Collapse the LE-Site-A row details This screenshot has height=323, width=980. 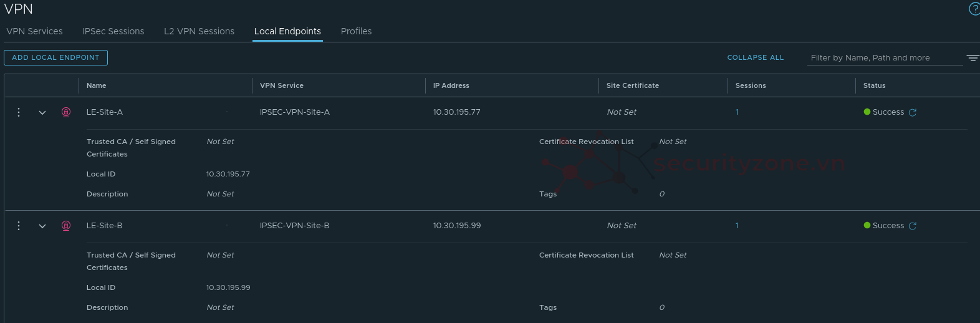click(x=42, y=113)
